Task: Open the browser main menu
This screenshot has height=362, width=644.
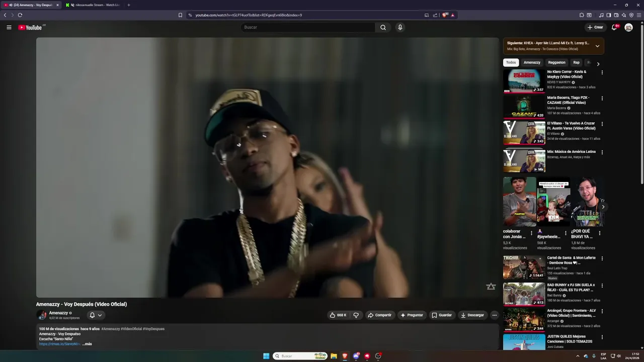Action: click(639, 15)
